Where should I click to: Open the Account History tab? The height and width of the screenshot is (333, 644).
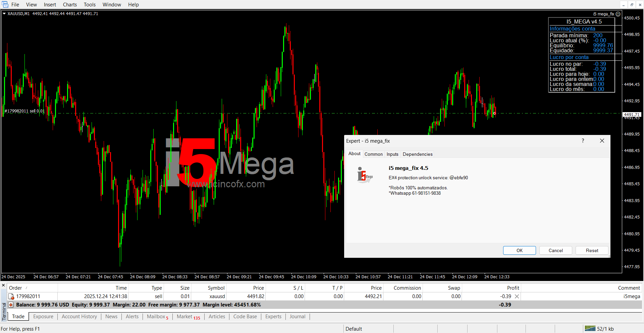click(79, 317)
